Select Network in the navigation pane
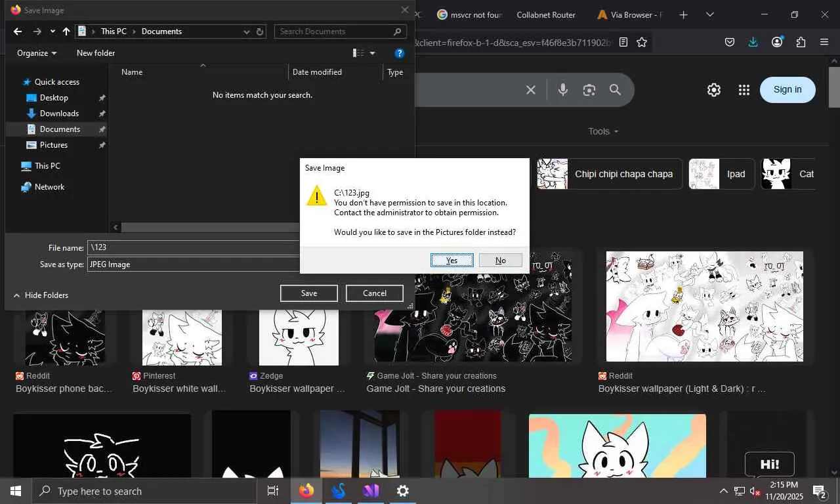The height and width of the screenshot is (504, 840). click(49, 187)
